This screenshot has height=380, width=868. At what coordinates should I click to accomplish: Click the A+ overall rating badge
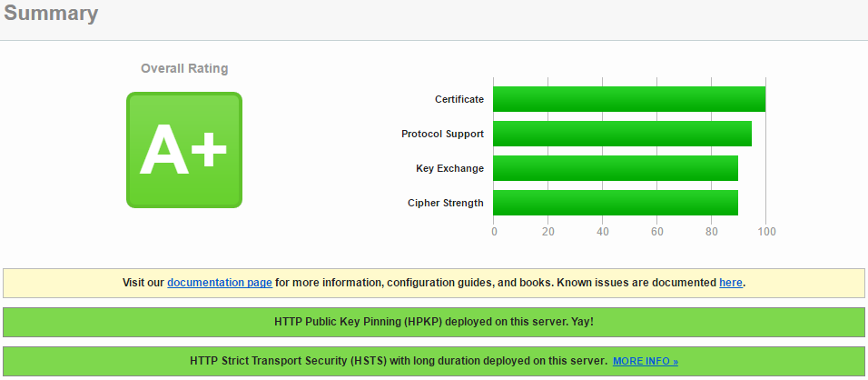tap(184, 150)
